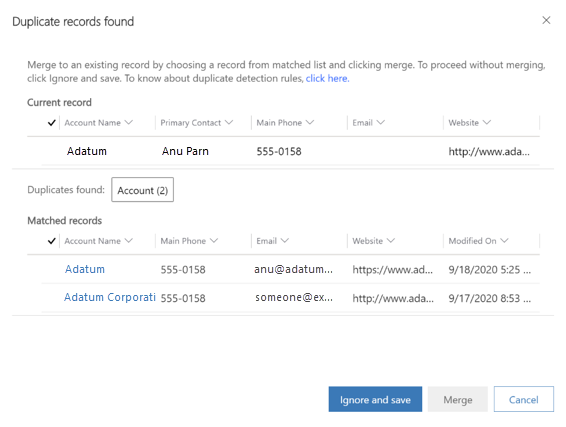The height and width of the screenshot is (427, 566).
Task: Click 555-0158 phone in matched Adatum row
Action: [x=183, y=270]
